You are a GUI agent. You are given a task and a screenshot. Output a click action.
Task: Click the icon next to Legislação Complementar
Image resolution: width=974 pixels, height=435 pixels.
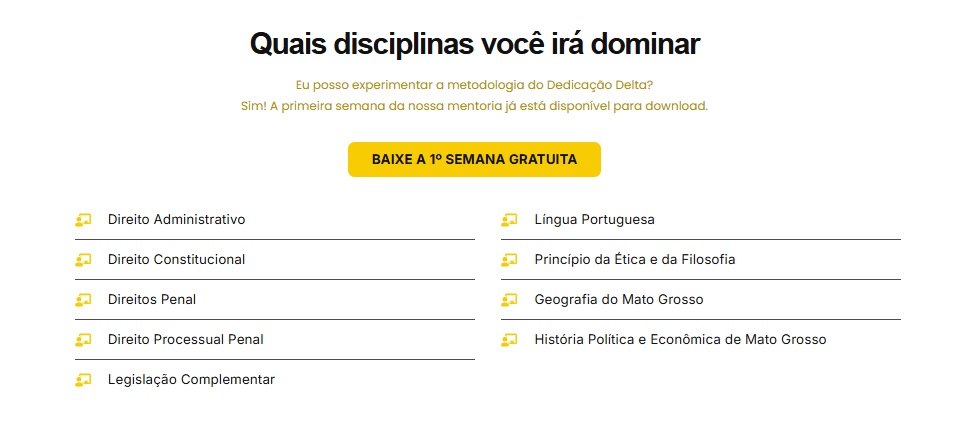[x=83, y=380]
